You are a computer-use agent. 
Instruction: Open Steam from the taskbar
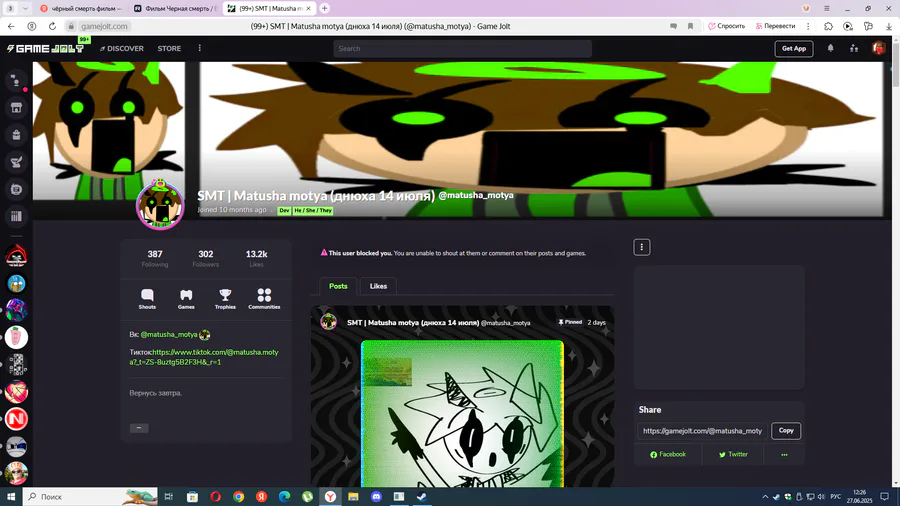click(422, 497)
